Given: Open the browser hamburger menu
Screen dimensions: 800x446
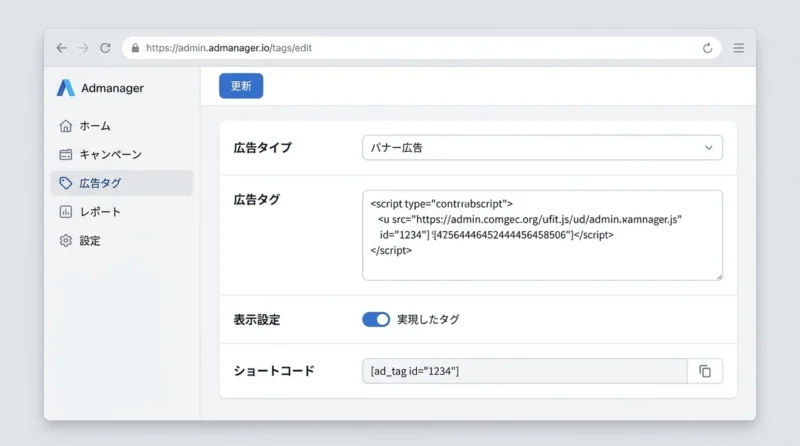Looking at the screenshot, I should [738, 48].
